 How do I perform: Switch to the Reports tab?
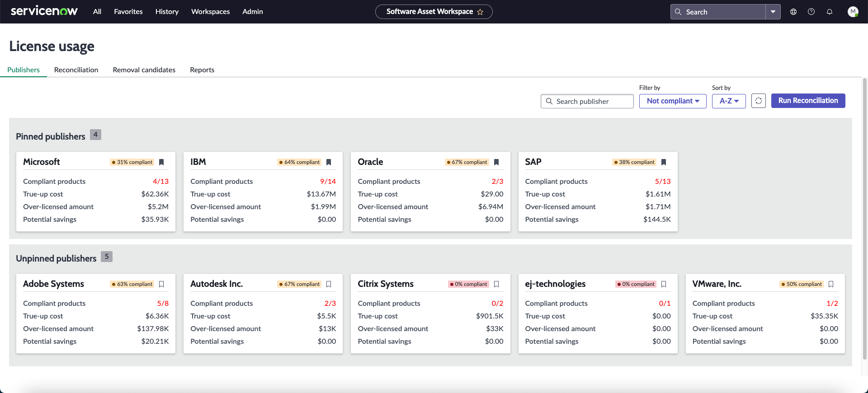[202, 70]
